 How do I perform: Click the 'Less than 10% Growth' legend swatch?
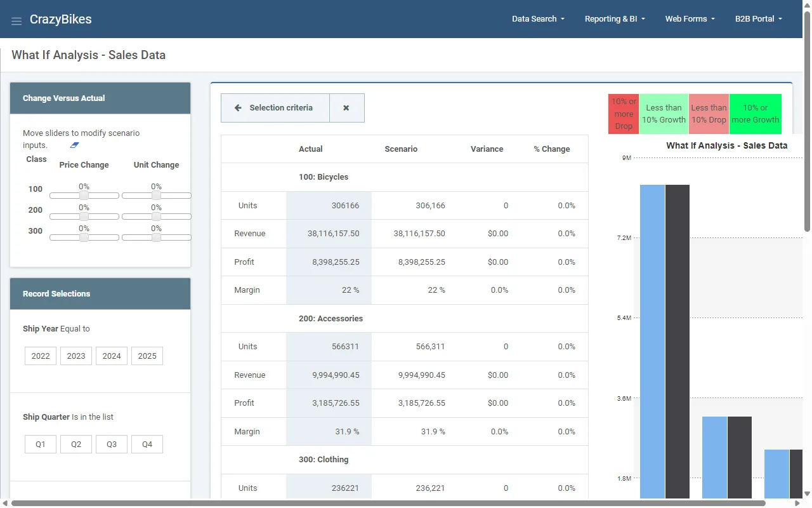pos(664,114)
